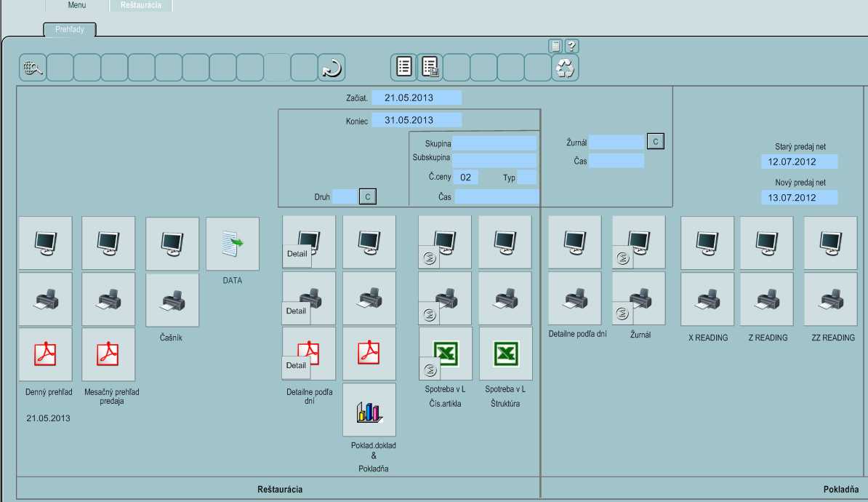Open the Poklad.doklad & Pokladňa chart
868x502 pixels.
click(369, 410)
